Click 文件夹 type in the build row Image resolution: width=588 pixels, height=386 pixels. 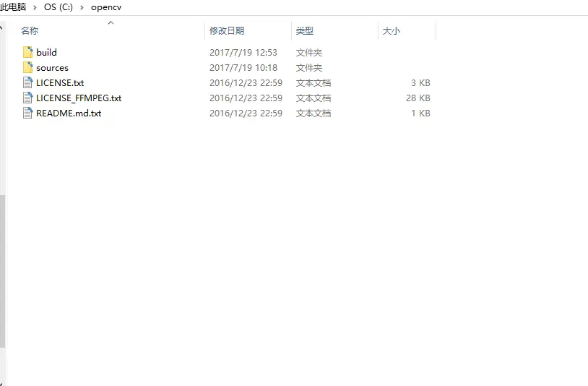[309, 53]
